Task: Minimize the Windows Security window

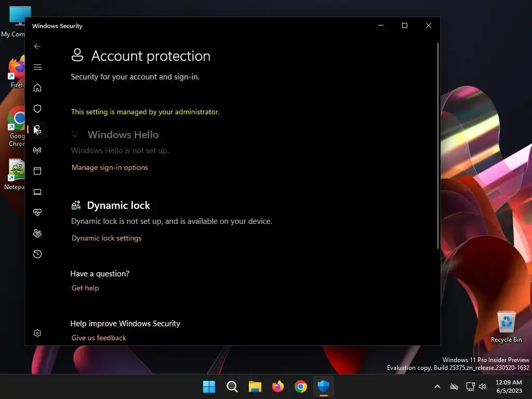Action: coord(381,26)
